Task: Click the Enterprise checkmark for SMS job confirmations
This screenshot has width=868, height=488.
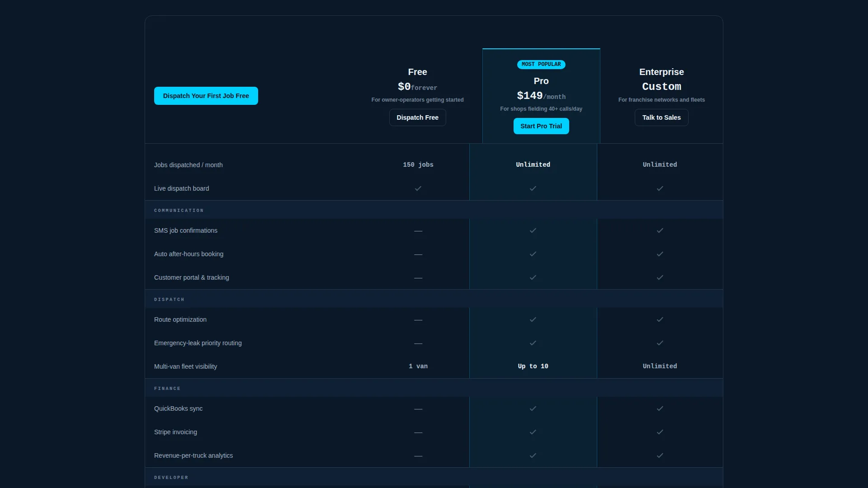Action: click(660, 230)
